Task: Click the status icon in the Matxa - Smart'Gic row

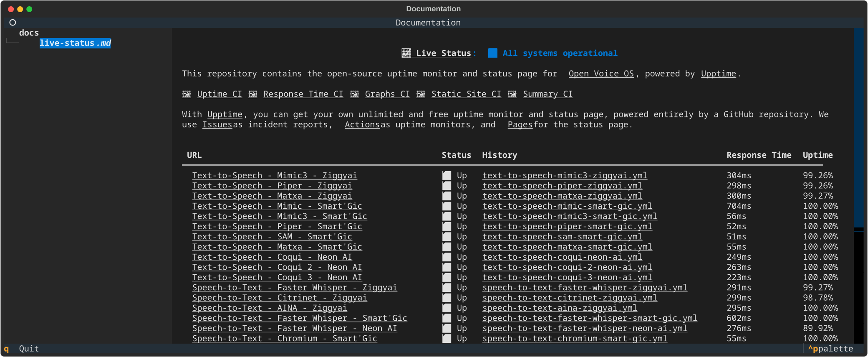Action: coord(447,247)
